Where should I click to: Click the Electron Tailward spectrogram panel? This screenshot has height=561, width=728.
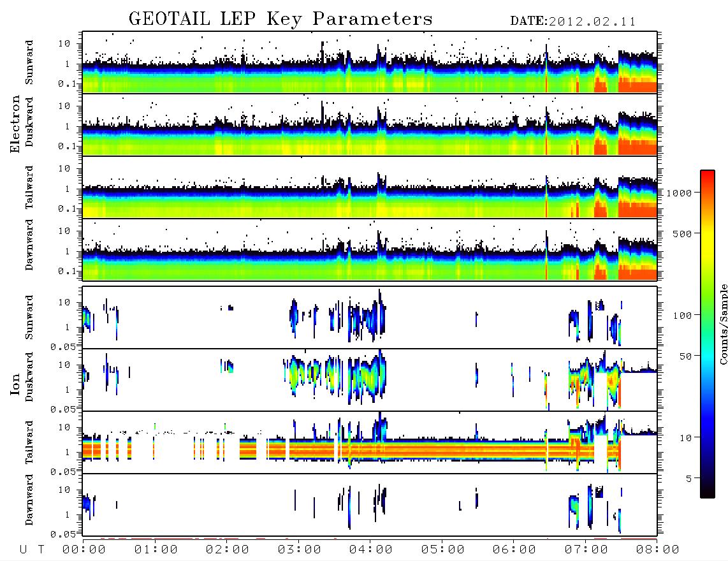370,187
